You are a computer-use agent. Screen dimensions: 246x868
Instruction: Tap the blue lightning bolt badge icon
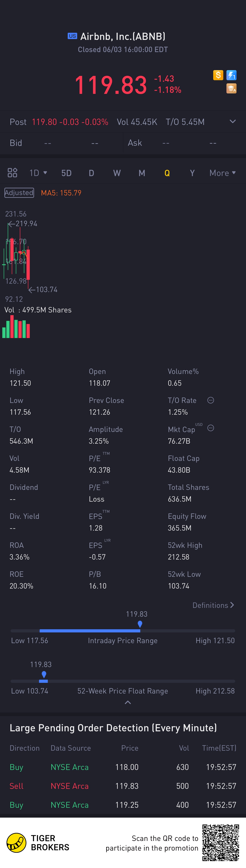tap(231, 75)
